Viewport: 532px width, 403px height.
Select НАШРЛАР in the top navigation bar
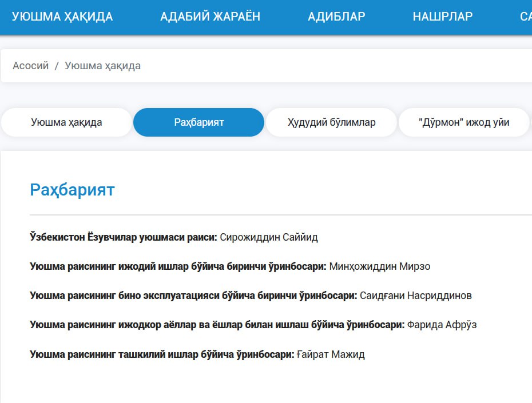coord(442,17)
